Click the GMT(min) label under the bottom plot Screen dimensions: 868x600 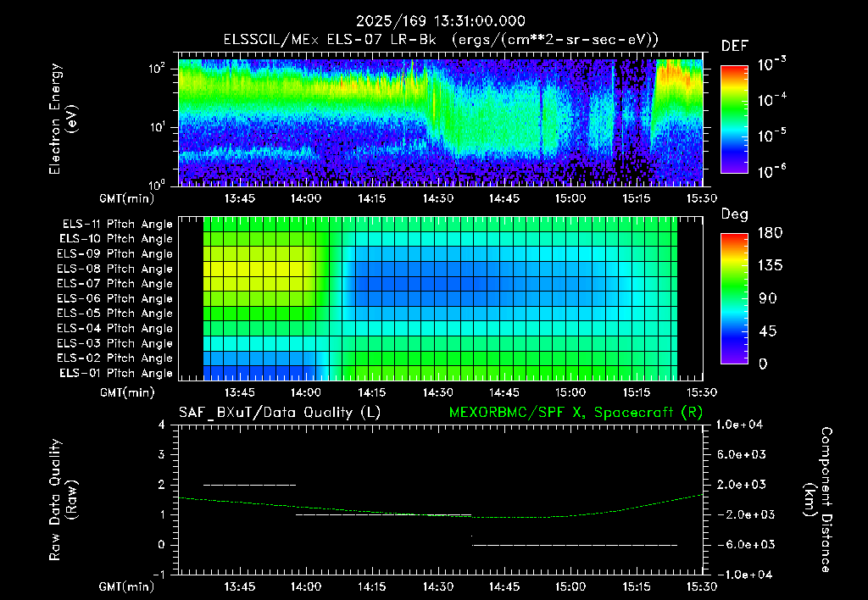pos(127,586)
